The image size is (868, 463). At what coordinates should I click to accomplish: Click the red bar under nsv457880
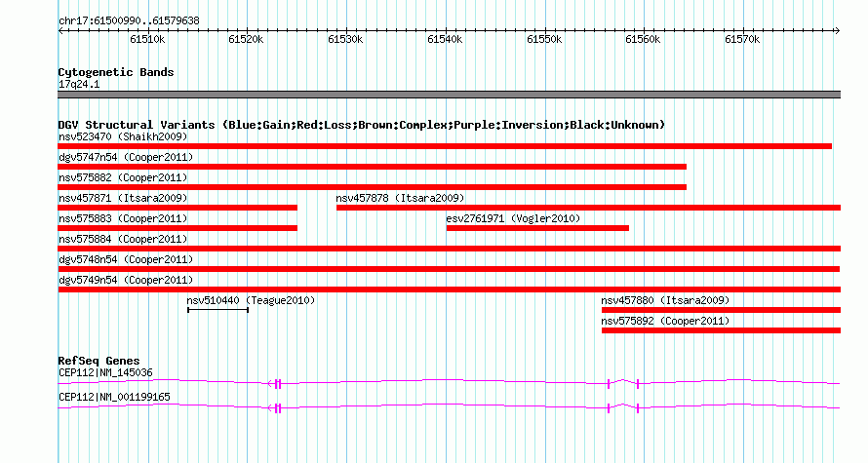[x=721, y=310]
